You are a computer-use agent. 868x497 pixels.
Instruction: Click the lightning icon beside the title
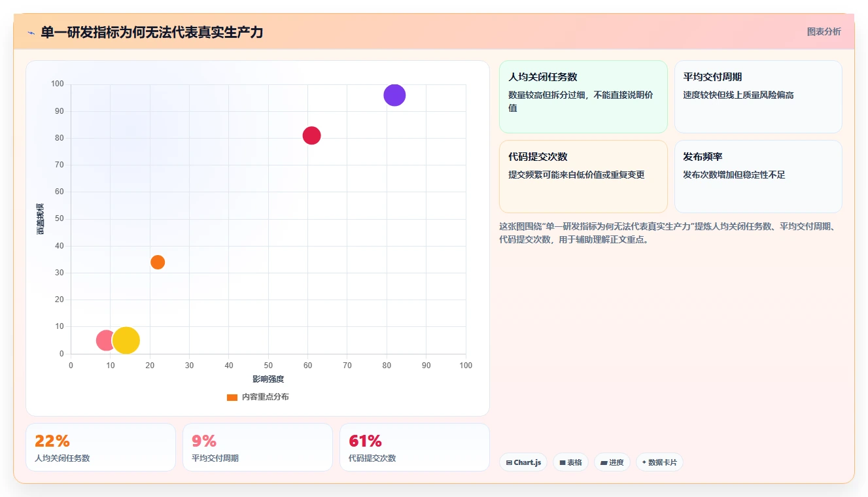tap(31, 32)
